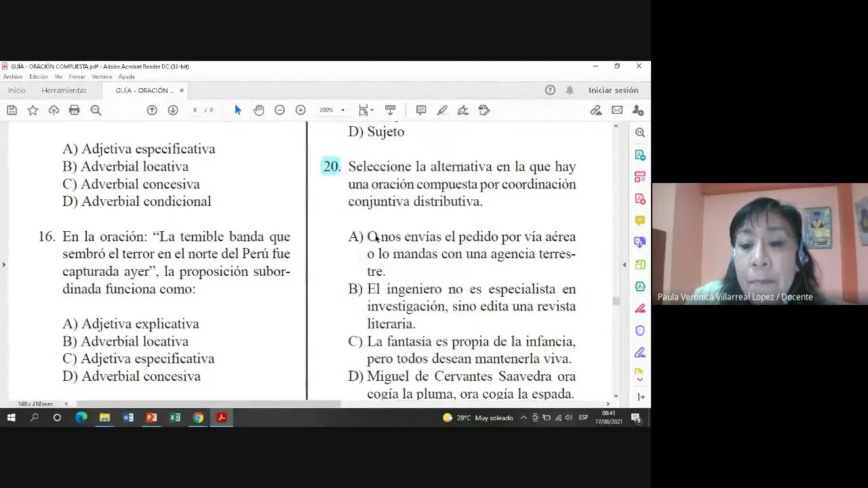Switch to the Herramientas tab
Screen dimensions: 868x488
pyautogui.click(x=64, y=90)
